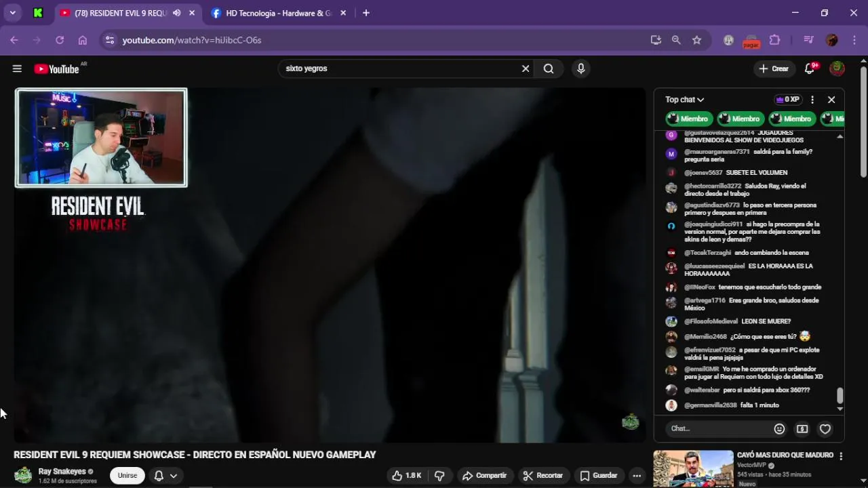
Task: Like the video with thumbs up
Action: (x=407, y=476)
